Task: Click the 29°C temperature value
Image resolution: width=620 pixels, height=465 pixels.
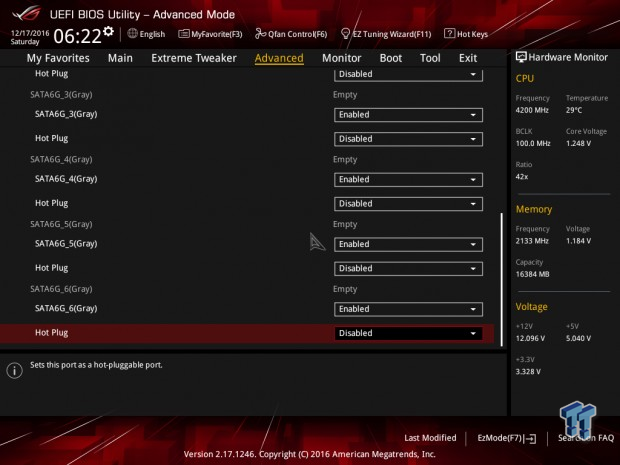Action: click(574, 110)
